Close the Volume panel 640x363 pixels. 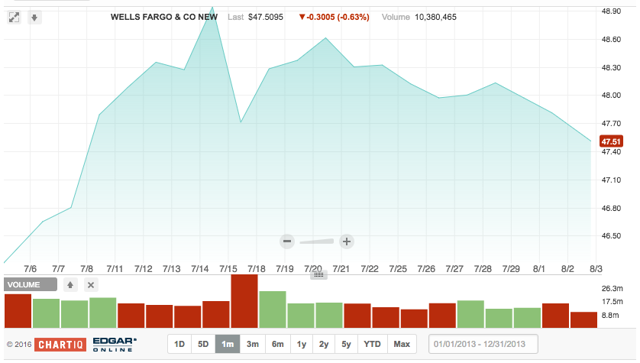[91, 285]
